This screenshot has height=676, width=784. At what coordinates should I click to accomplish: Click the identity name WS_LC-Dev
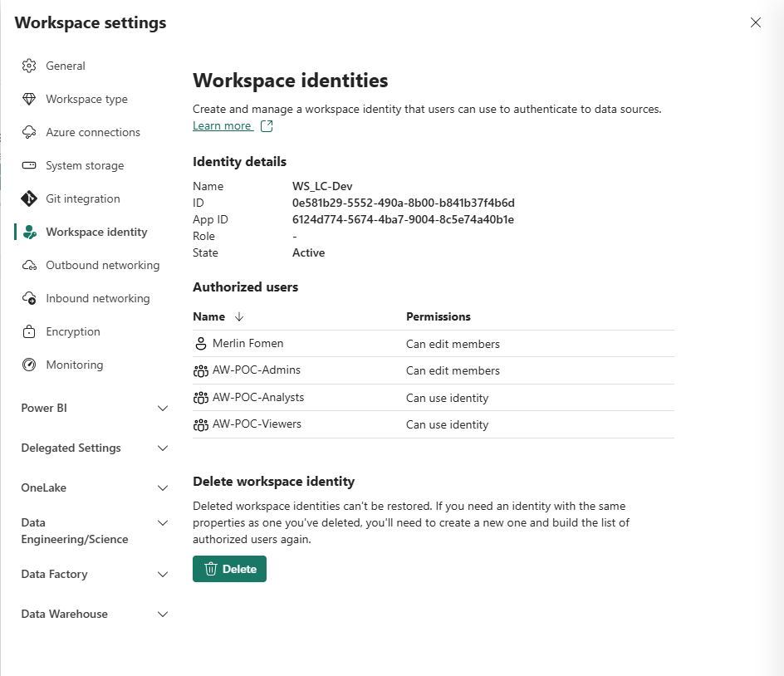[322, 186]
